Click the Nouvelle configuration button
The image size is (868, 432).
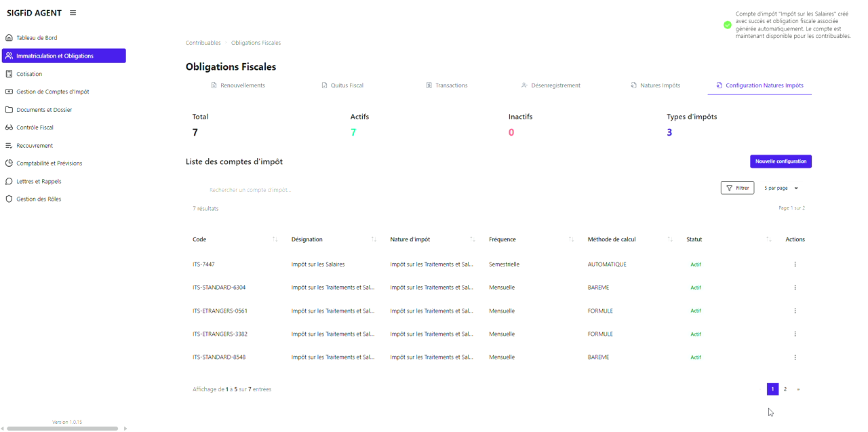(x=781, y=161)
